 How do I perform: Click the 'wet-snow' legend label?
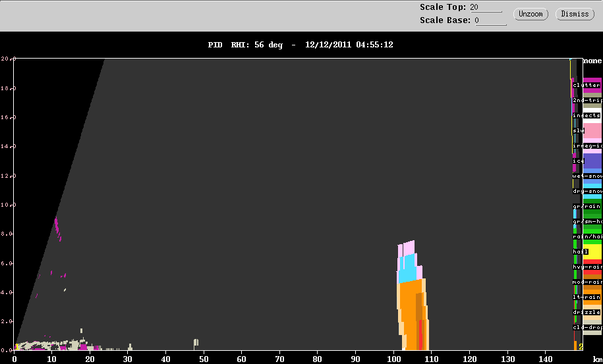tap(587, 176)
